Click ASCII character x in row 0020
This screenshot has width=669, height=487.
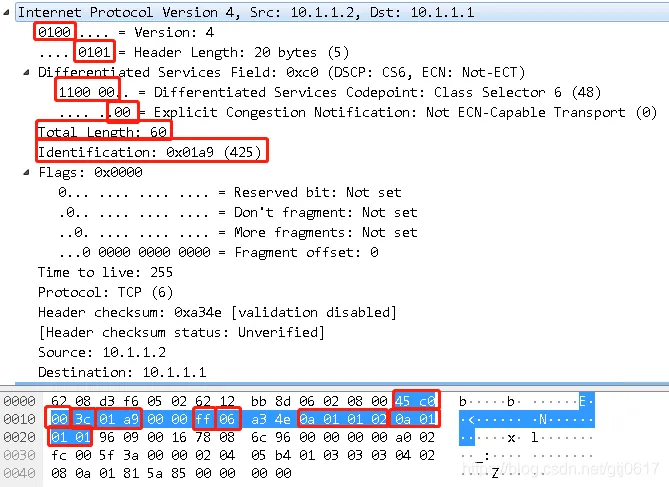511,437
